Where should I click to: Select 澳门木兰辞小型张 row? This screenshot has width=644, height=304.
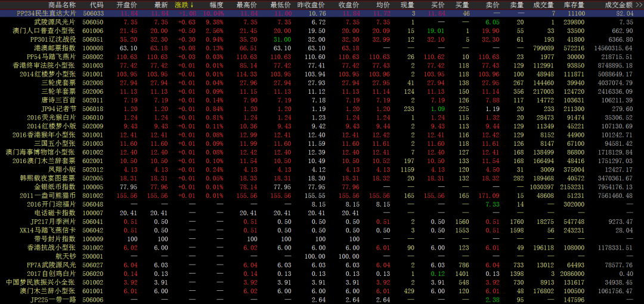[x=322, y=291]
